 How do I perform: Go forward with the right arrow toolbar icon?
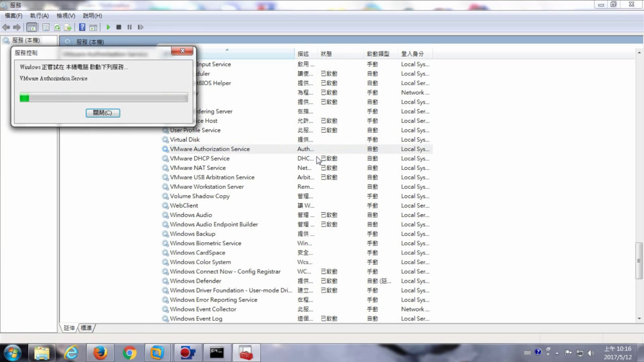(17, 27)
